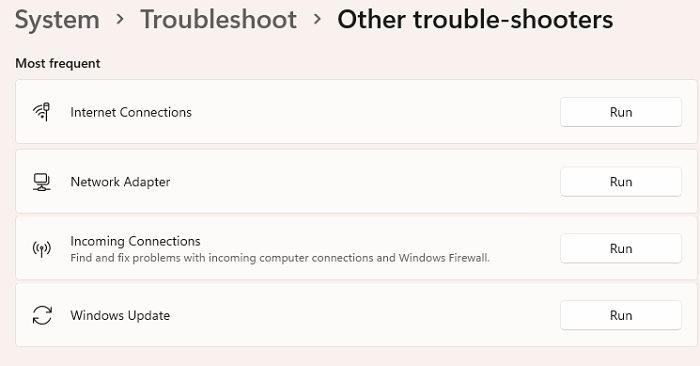Click the Most frequent section heading

(x=58, y=63)
